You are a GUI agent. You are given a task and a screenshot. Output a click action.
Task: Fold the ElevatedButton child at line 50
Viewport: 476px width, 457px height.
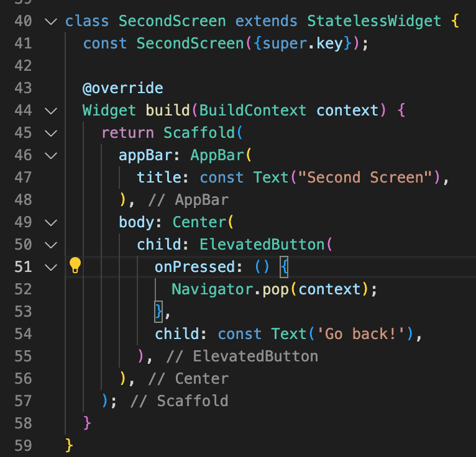[x=50, y=245]
